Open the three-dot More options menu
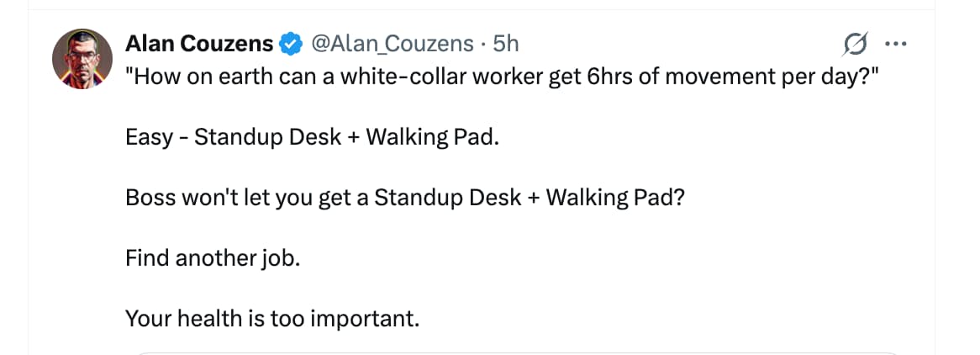 pos(896,43)
